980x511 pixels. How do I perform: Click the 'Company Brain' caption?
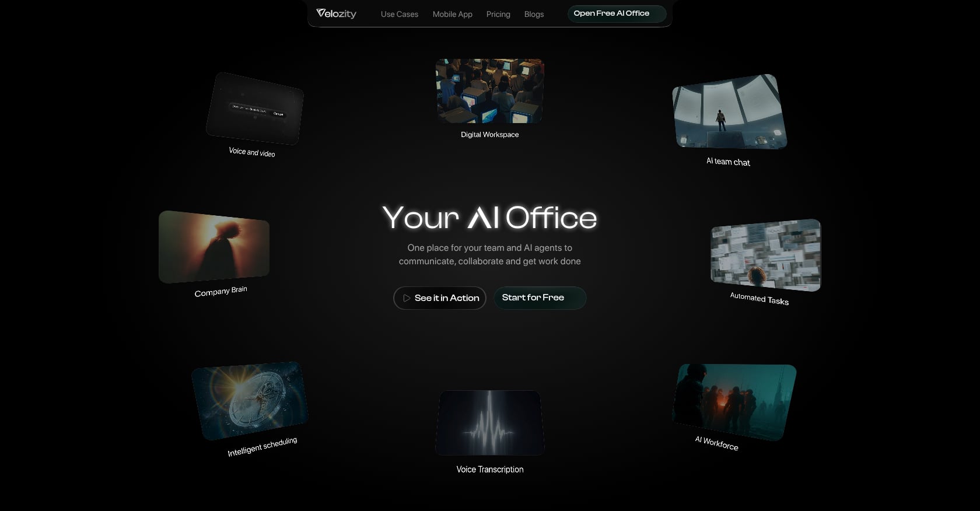coord(220,292)
